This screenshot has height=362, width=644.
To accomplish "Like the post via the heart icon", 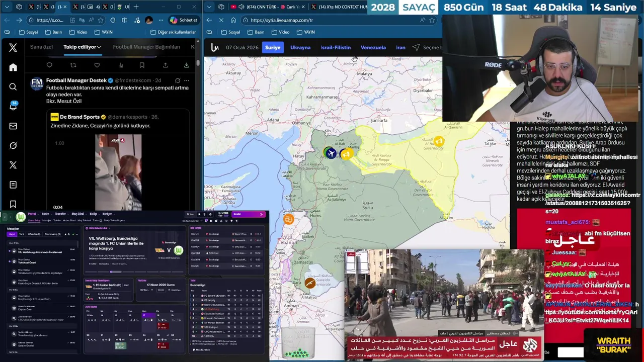I will click(x=97, y=65).
